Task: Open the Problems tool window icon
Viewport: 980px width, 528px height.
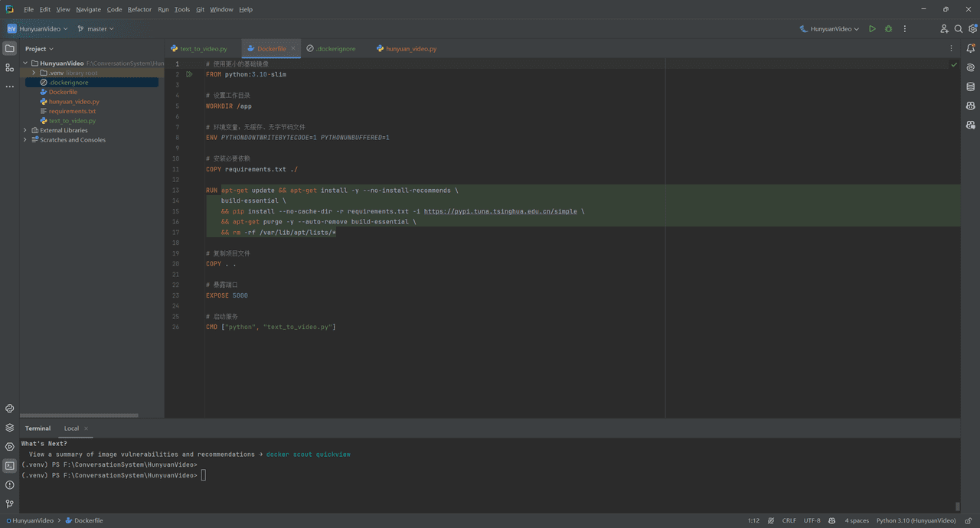Action: (10, 485)
